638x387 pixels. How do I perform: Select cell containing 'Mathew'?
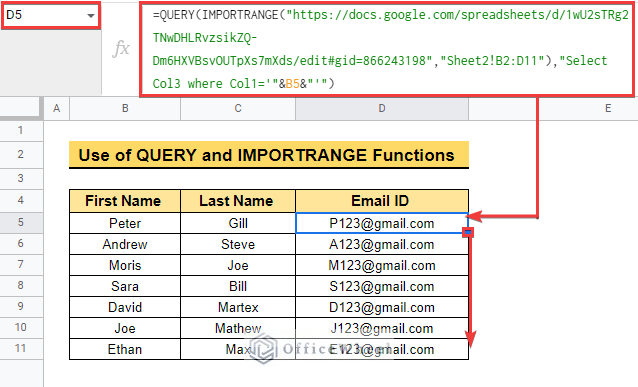pos(238,328)
